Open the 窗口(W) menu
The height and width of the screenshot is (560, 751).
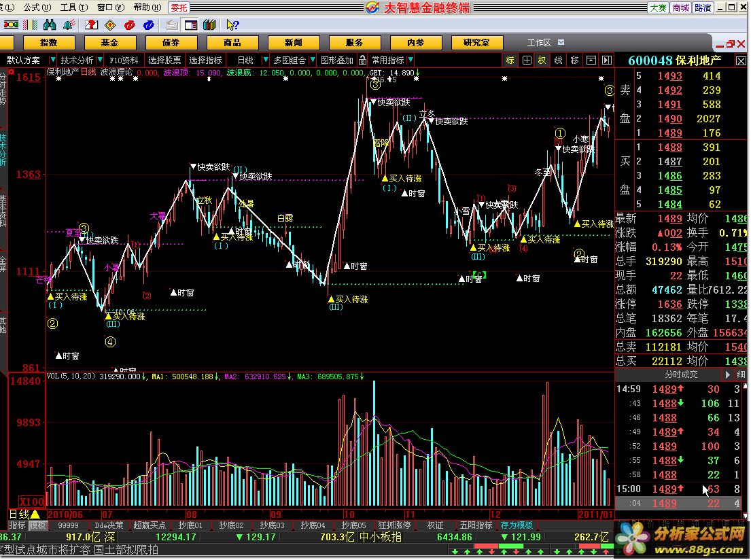[111, 7]
